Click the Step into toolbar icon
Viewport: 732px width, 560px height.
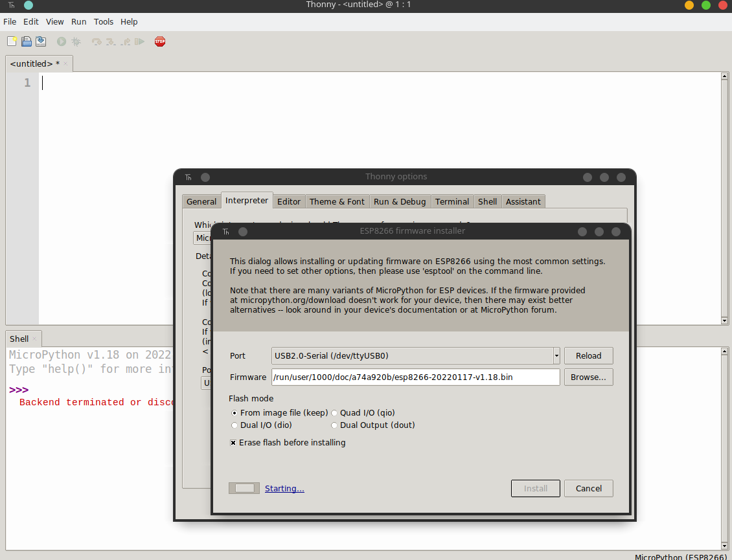[x=111, y=41]
